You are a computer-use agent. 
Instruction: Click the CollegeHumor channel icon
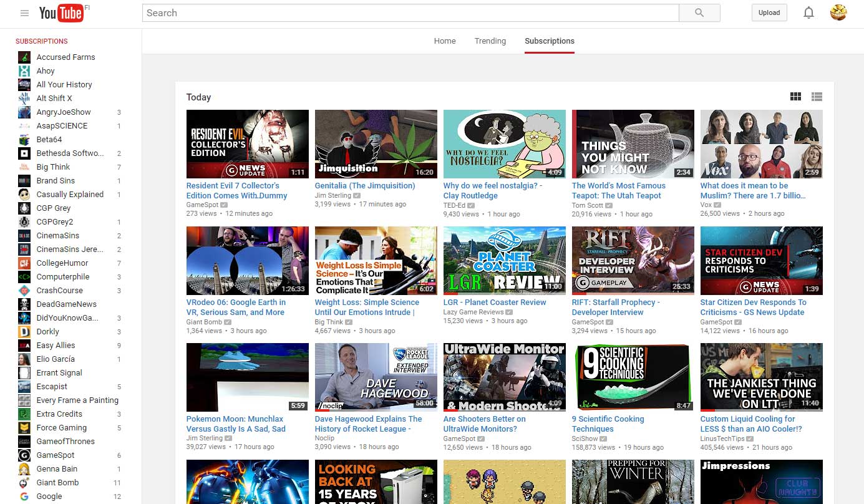24,263
